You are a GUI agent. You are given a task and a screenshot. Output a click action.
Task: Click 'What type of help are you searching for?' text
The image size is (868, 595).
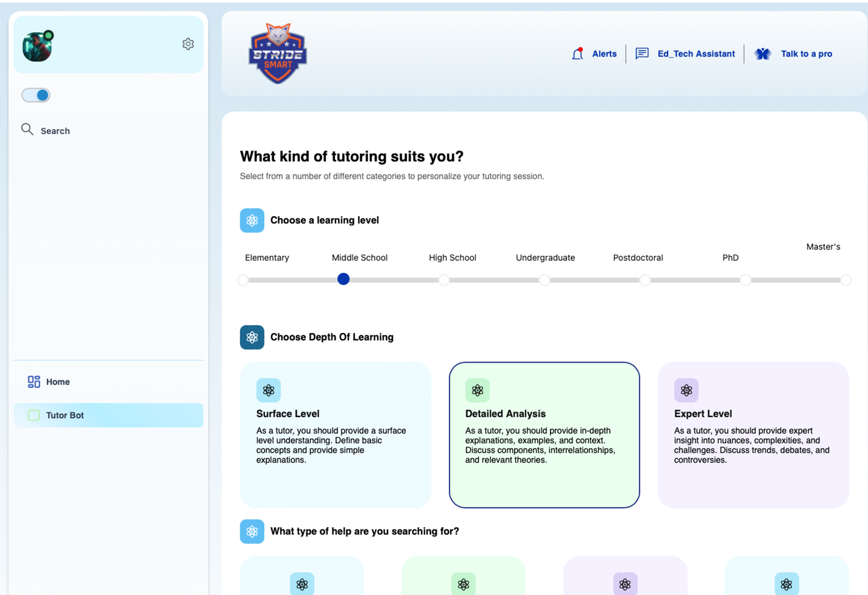365,532
